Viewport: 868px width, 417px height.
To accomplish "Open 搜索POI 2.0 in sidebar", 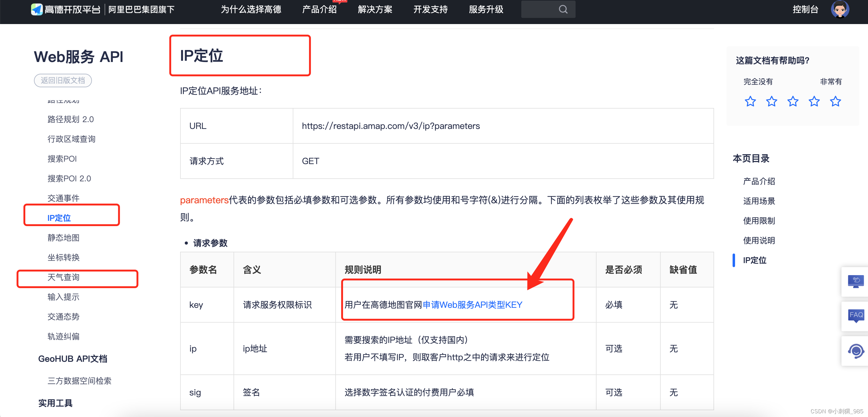I will (69, 179).
